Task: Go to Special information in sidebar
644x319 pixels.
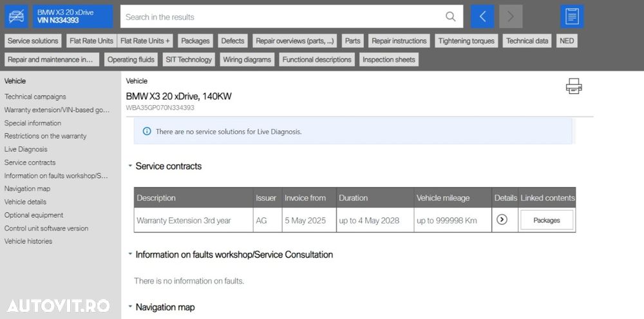Action: (33, 123)
